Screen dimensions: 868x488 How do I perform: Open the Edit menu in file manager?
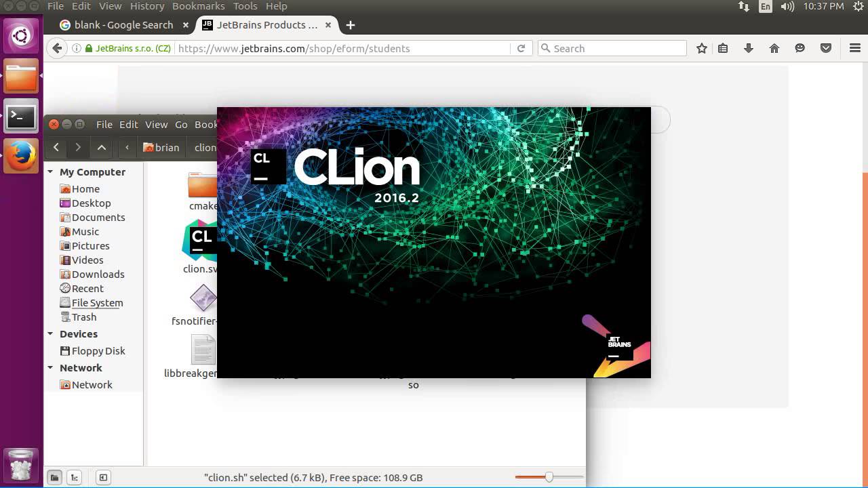coord(129,125)
